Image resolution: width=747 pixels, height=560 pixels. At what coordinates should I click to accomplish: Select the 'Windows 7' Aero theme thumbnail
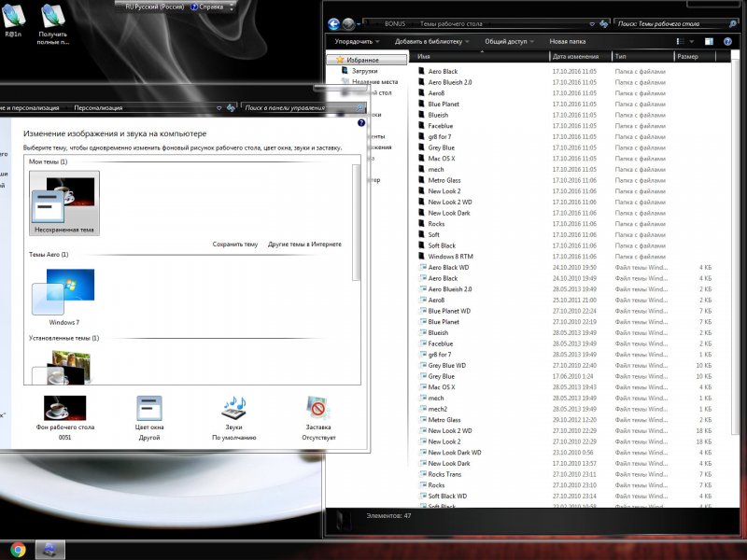64,297
